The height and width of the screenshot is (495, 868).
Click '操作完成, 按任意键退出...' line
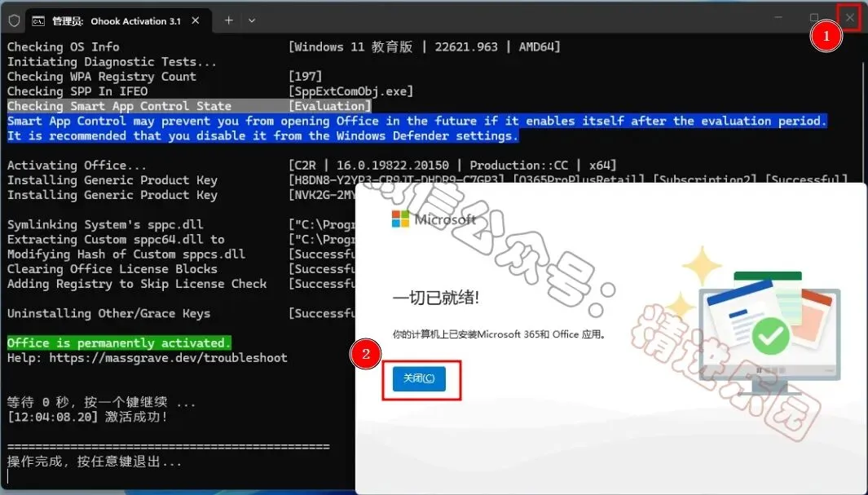point(94,462)
